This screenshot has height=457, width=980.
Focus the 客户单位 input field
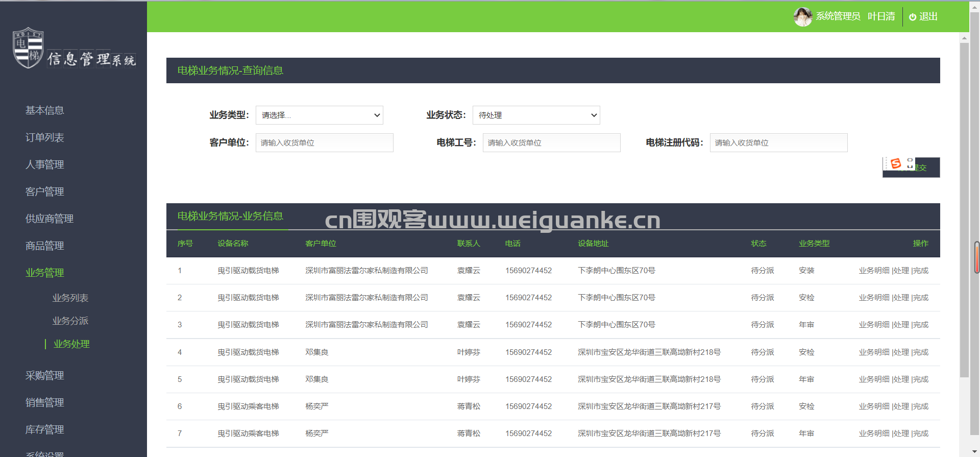click(324, 143)
